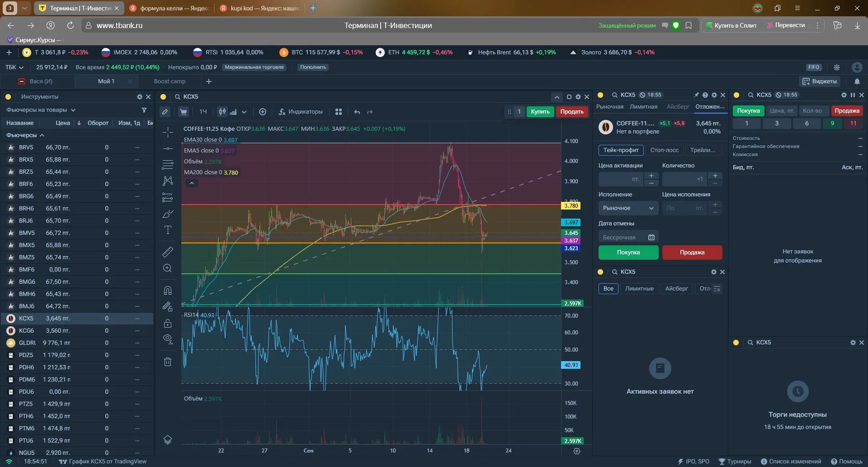Click the green Купить button on chart
This screenshot has height=467, width=868.
(x=540, y=112)
